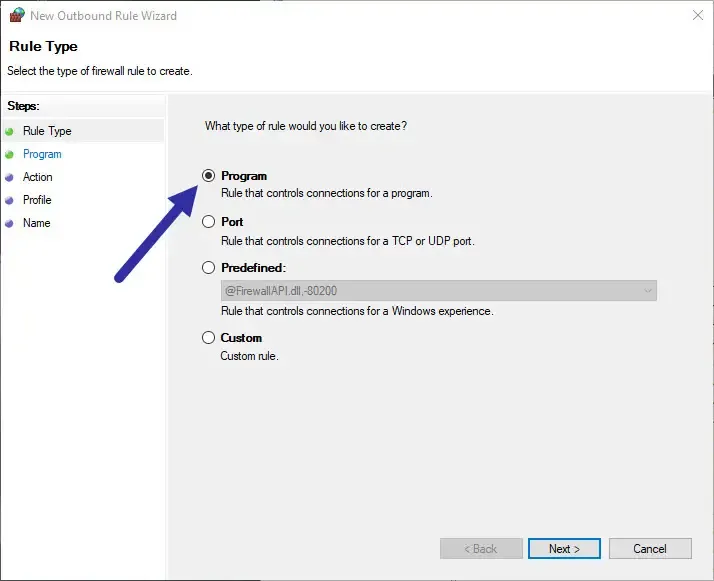Screen dimensions: 714x581
Task: Go to the Profile step
Action: coord(37,200)
